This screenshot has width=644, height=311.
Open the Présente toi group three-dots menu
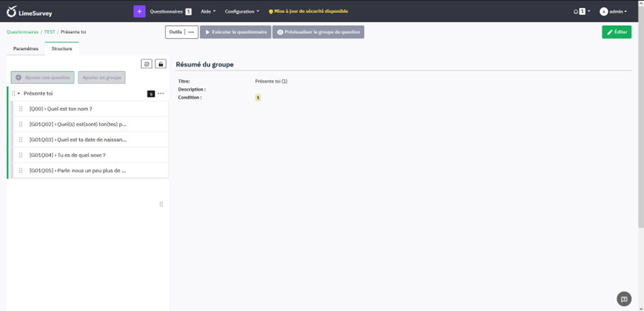tap(161, 93)
